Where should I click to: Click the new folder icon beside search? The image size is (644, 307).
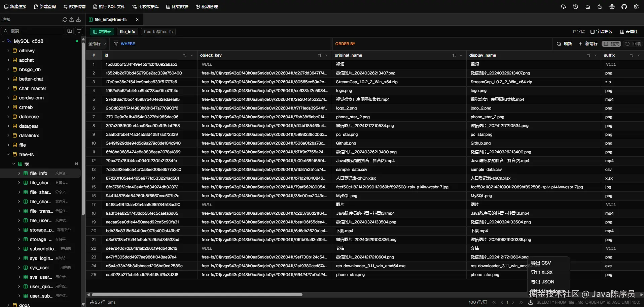point(70,31)
